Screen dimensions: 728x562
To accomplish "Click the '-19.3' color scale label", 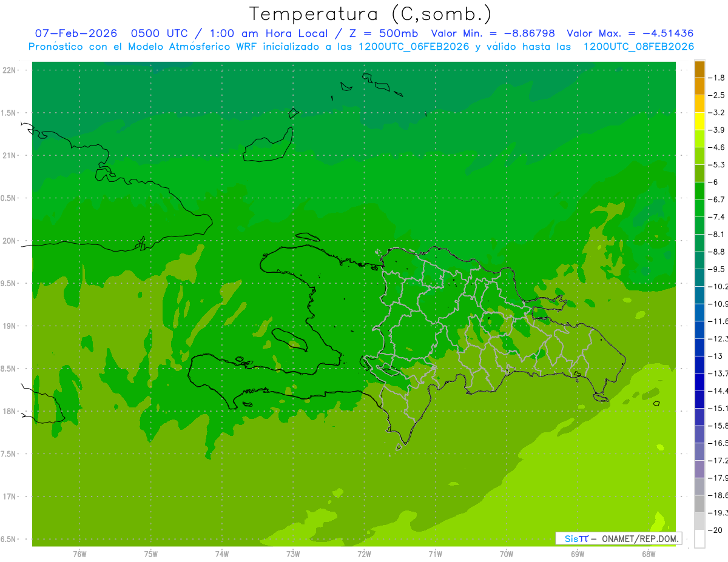I will (x=718, y=512).
